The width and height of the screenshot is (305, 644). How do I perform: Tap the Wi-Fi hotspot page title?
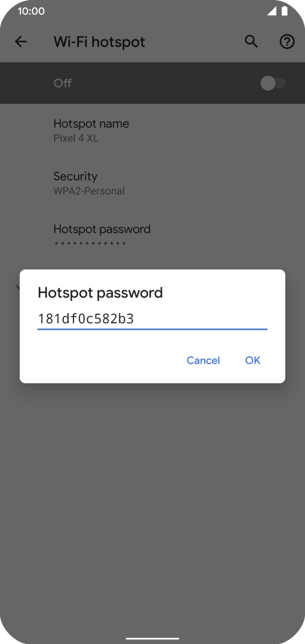click(x=99, y=42)
